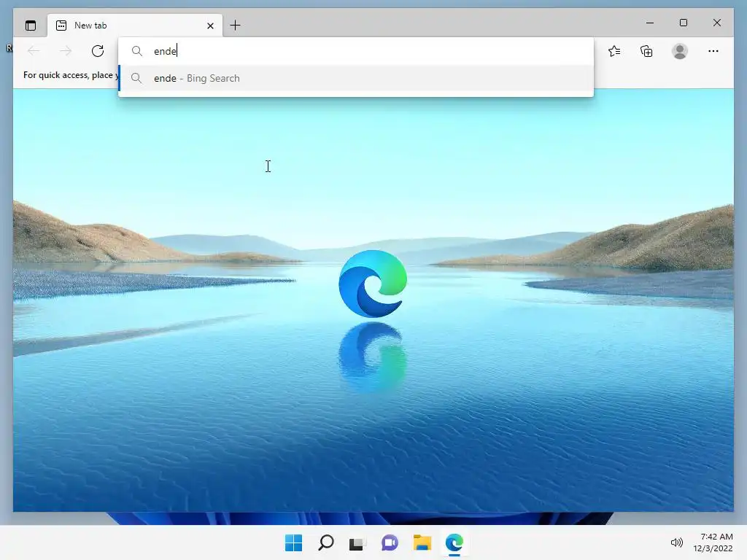Open the Favorites star icon

point(614,51)
